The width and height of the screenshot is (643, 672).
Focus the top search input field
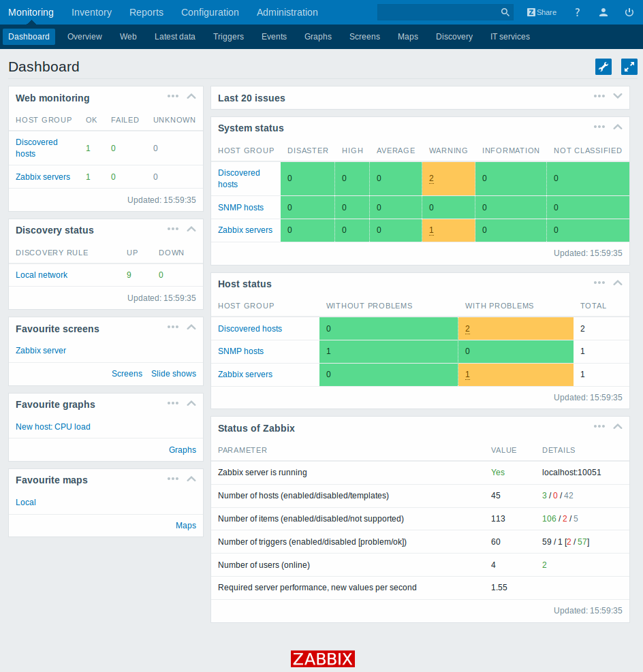[x=437, y=12]
